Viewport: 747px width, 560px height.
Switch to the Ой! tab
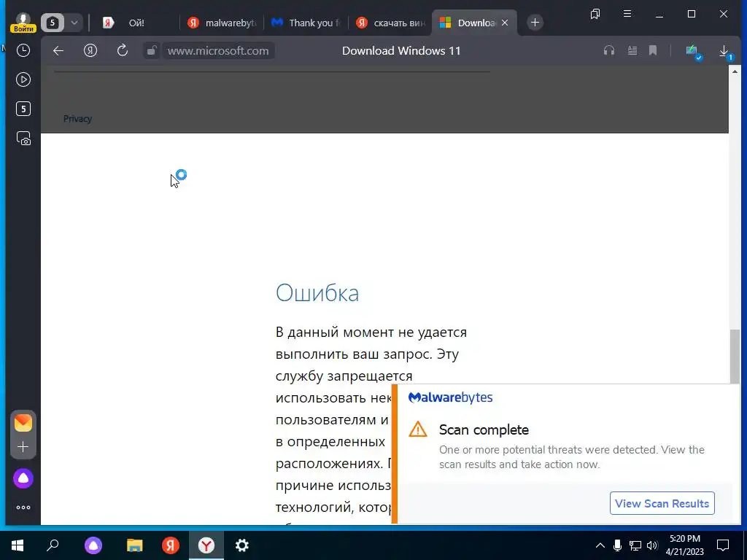pyautogui.click(x=136, y=23)
